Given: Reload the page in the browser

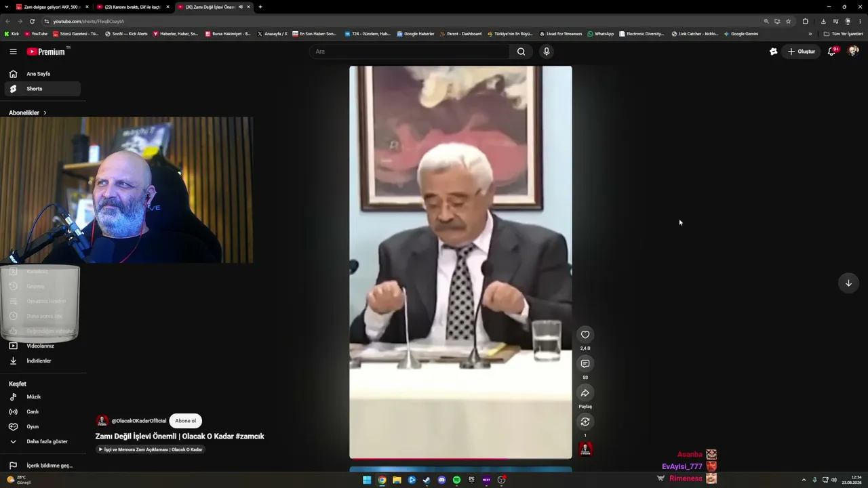Looking at the screenshot, I should (32, 21).
